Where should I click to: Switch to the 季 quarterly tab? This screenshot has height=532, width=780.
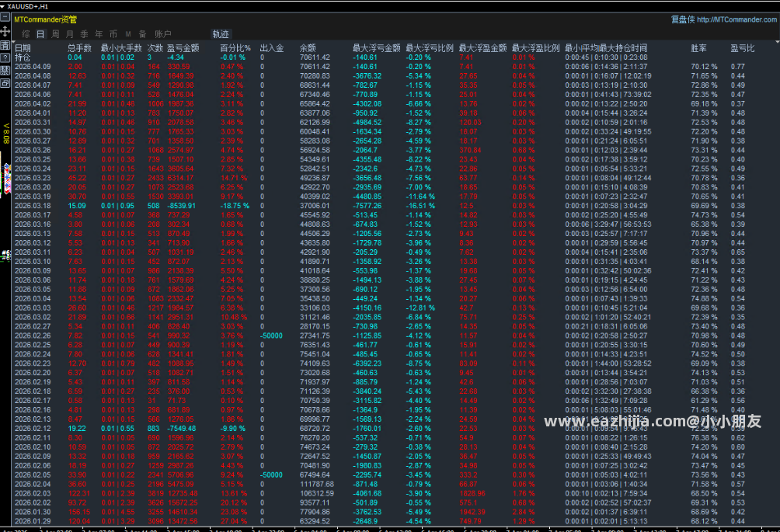(x=84, y=34)
